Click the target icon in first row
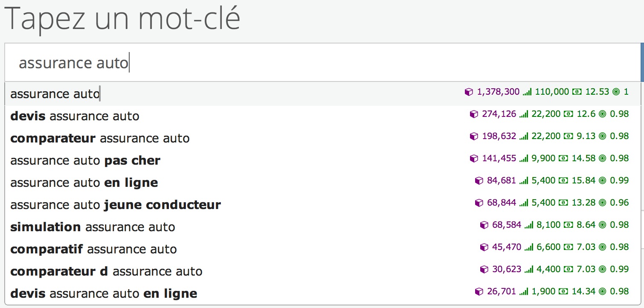This screenshot has width=644, height=308. click(616, 92)
